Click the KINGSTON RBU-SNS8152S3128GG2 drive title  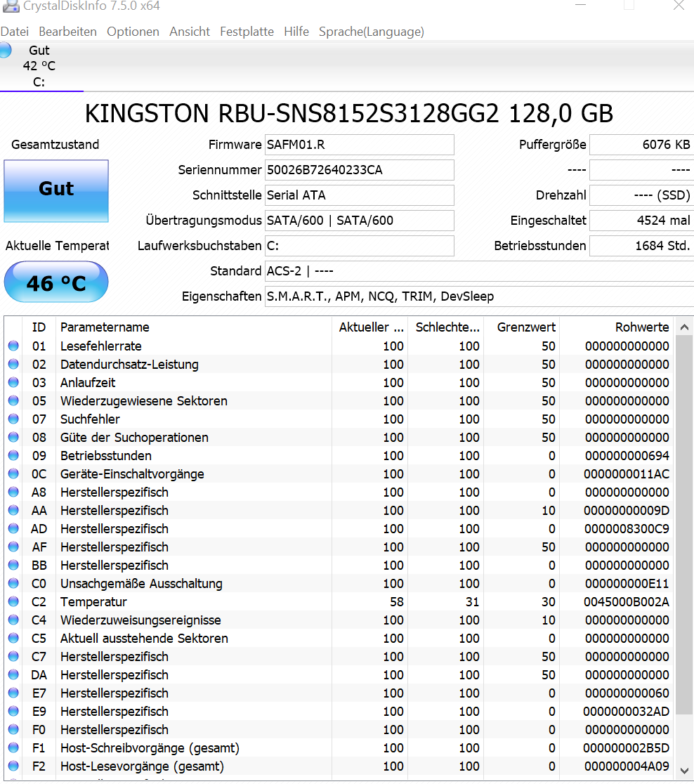point(349,114)
